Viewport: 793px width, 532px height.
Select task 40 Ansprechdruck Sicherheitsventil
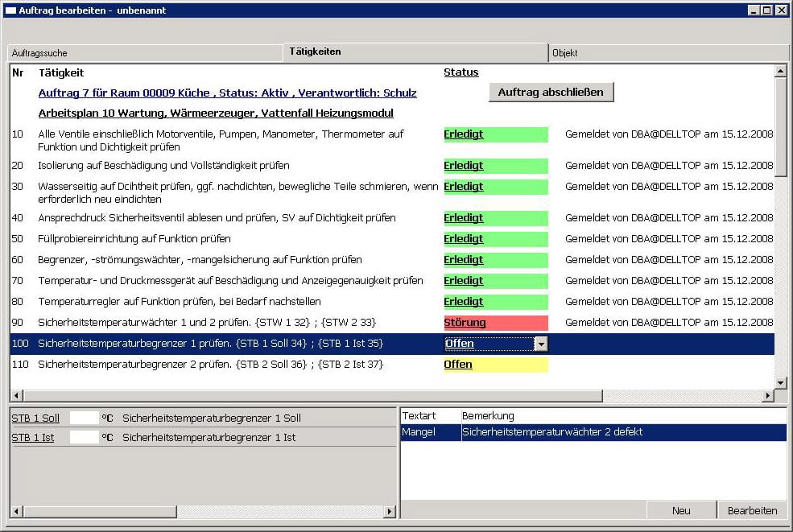point(217,218)
